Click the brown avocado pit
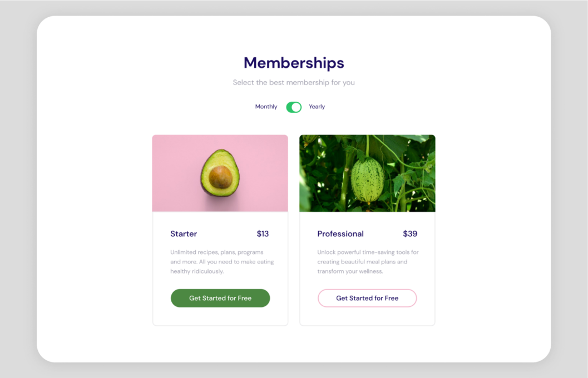 pos(221,176)
